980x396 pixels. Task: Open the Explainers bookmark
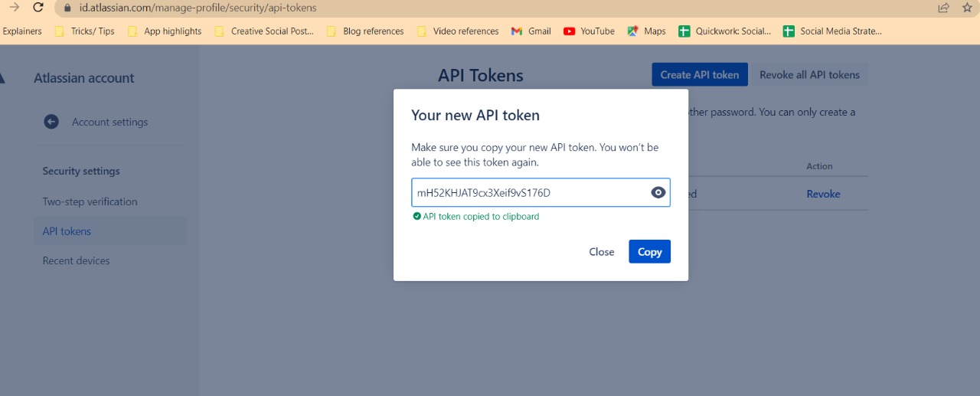click(x=21, y=31)
